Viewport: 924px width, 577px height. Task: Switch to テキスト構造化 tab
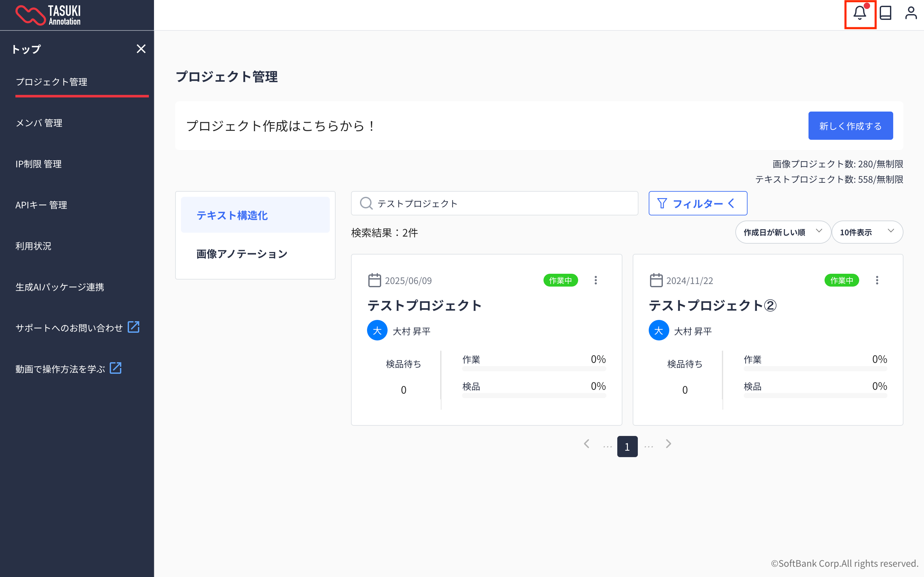coord(232,215)
